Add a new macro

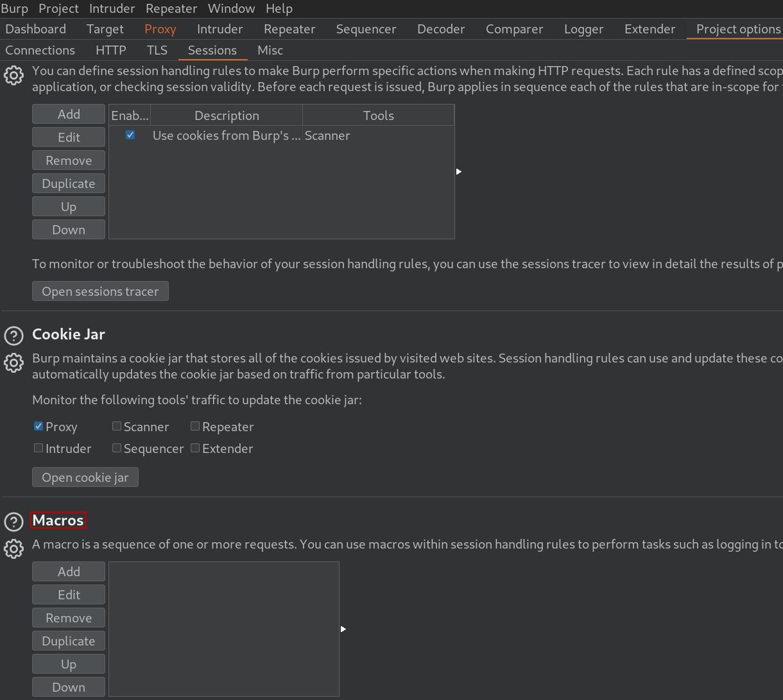click(69, 572)
